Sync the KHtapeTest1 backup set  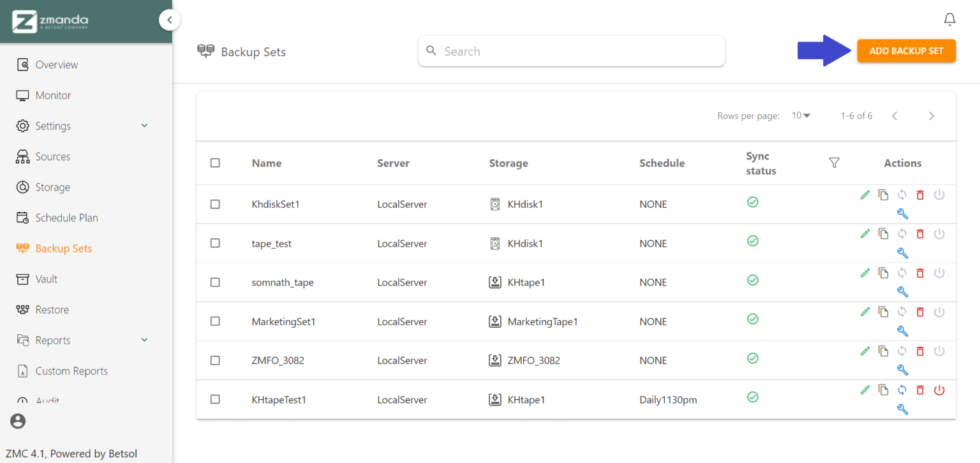(x=902, y=390)
